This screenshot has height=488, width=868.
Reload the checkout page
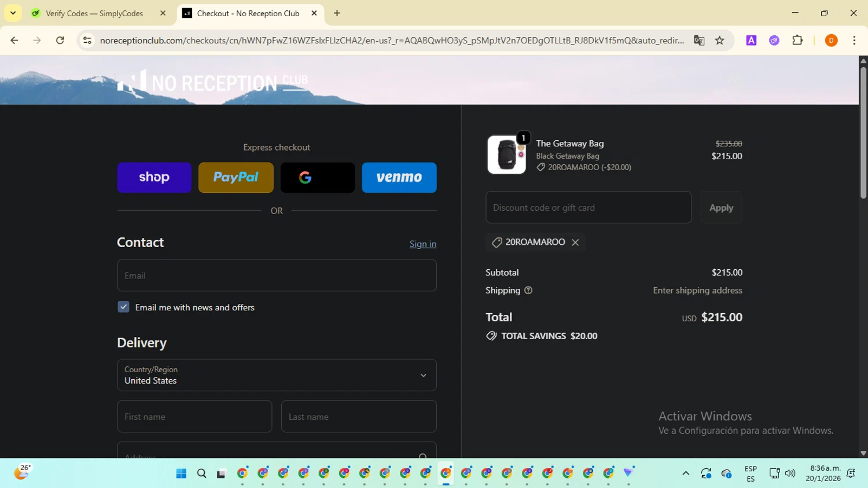pyautogui.click(x=60, y=41)
